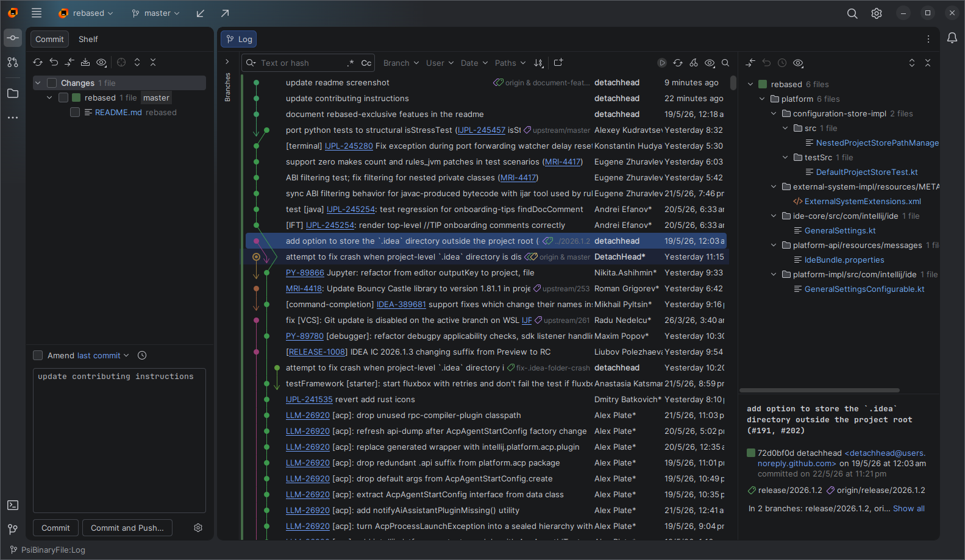Expand all in commit details file tree
Screen dimensions: 965x560
coord(912,63)
